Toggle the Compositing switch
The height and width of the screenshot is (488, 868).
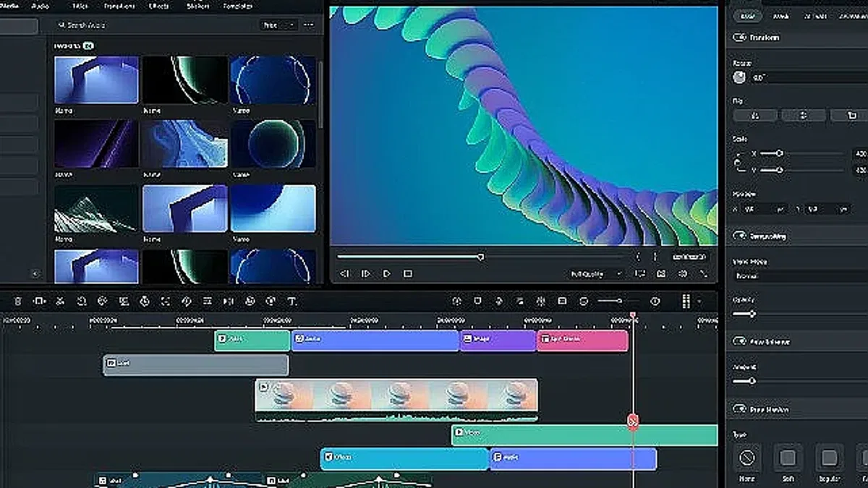coord(740,236)
